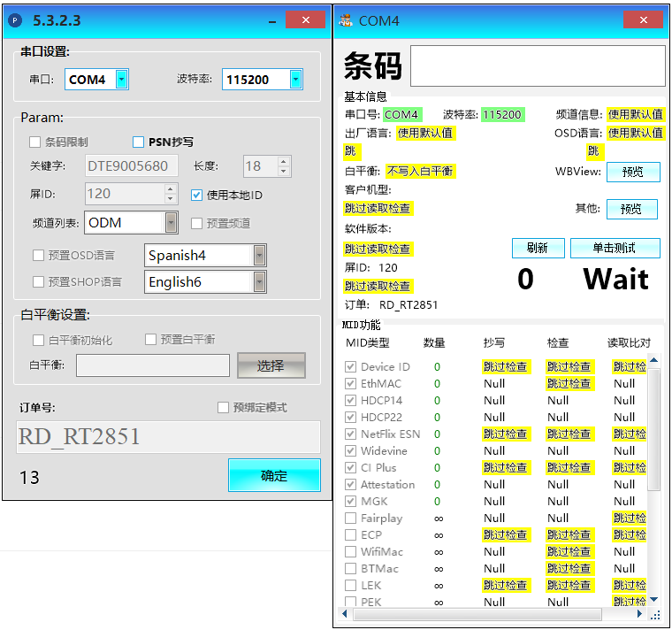The image size is (672, 630).
Task: Click the 条码 barcode input field
Action: (x=538, y=65)
